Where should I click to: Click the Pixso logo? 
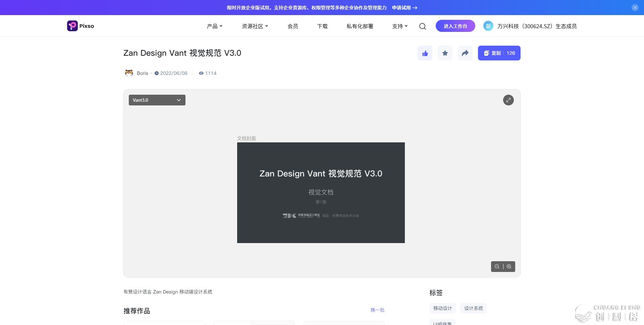click(x=80, y=26)
